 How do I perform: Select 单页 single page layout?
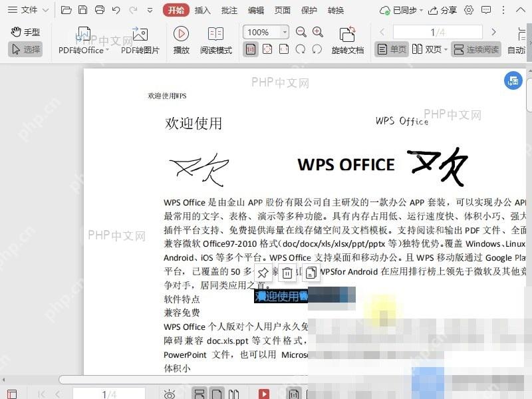(x=392, y=49)
